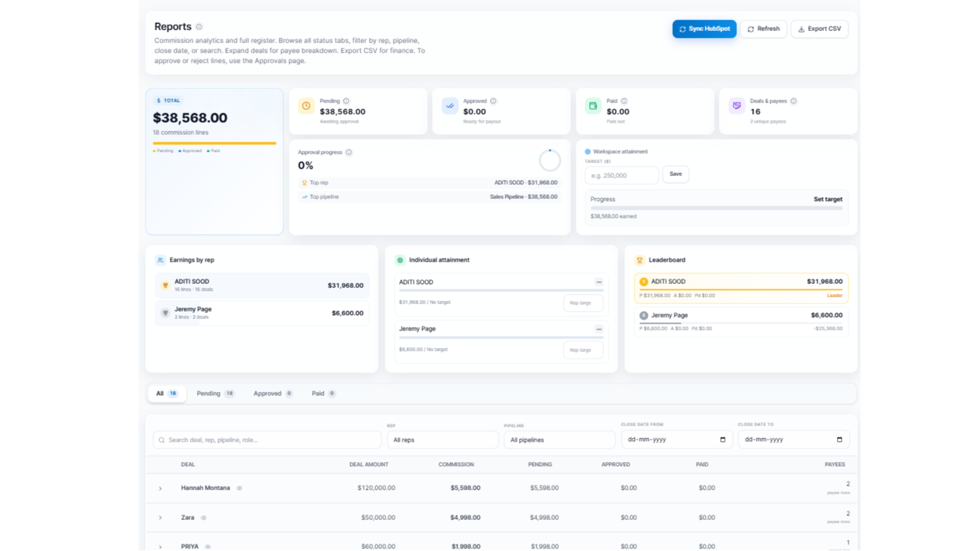
Task: Expand the Zara deal row
Action: [160, 518]
